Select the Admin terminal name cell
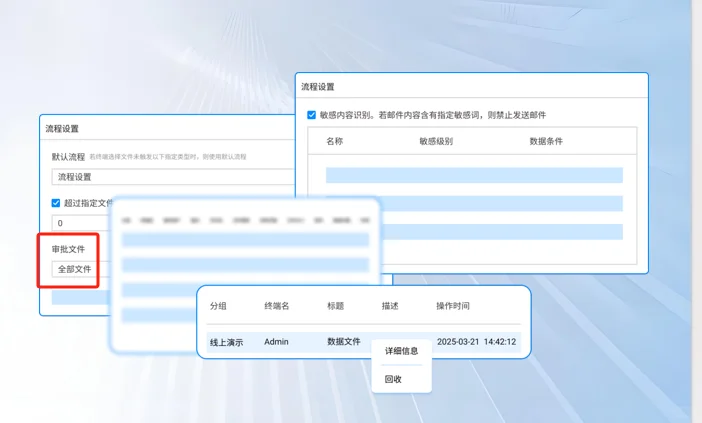The width and height of the screenshot is (702, 423). click(276, 342)
